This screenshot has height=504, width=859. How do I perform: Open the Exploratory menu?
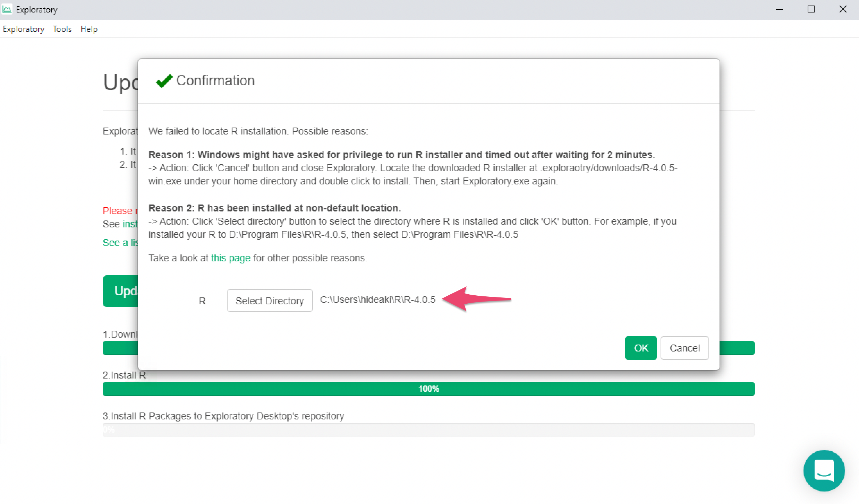pos(24,29)
